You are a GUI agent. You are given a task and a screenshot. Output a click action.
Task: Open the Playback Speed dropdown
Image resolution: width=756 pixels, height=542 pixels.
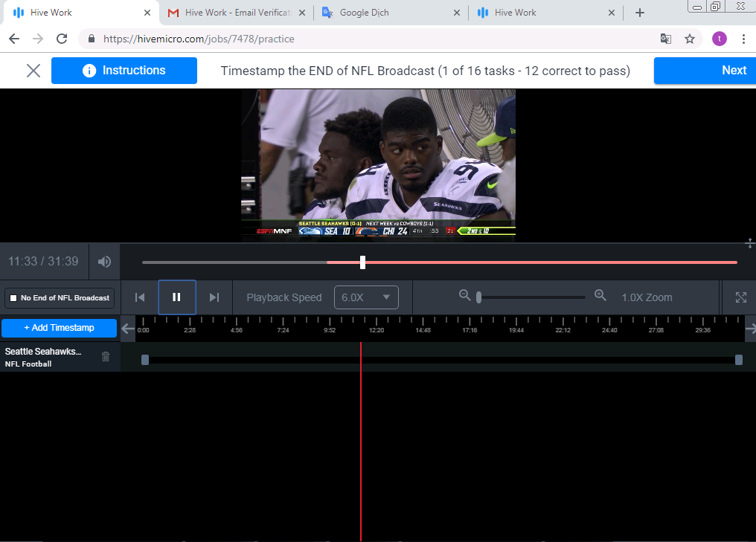[366, 297]
